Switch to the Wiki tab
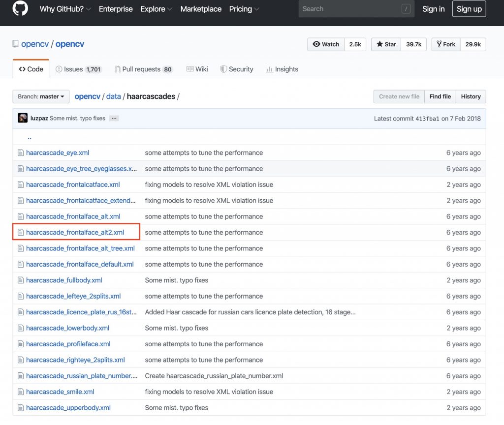Image resolution: width=504 pixels, height=425 pixels. (197, 69)
